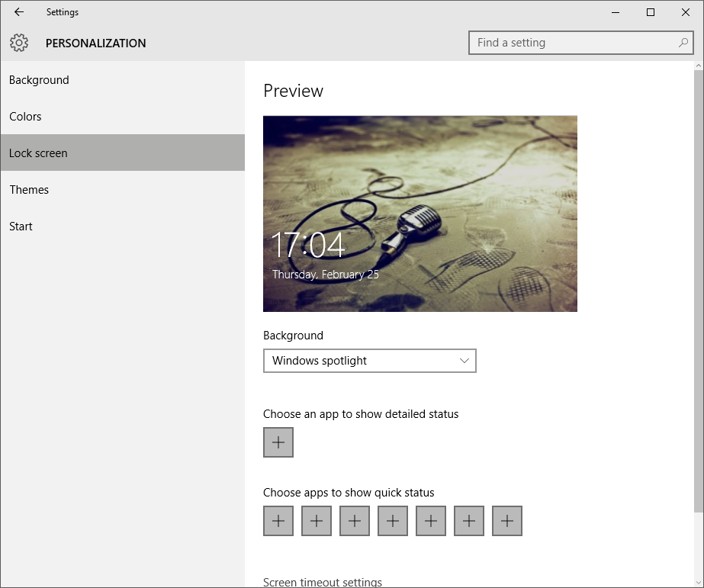
Task: Click the Preview heading text
Action: (x=293, y=91)
